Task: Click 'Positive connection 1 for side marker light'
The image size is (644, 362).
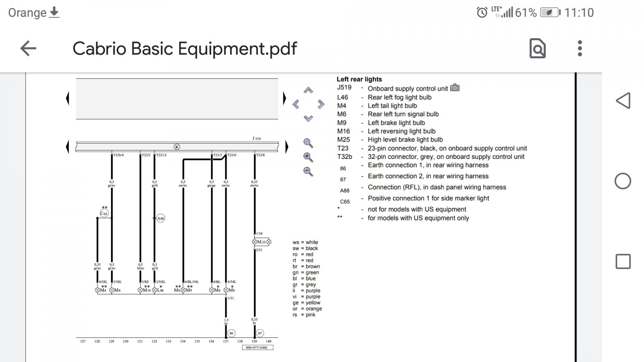Action: click(x=428, y=198)
